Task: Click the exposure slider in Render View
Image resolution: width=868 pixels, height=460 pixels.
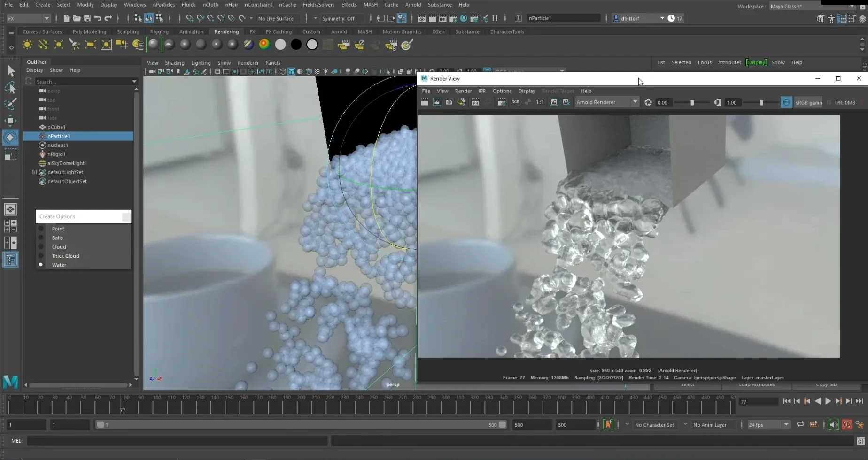Action: [x=692, y=102]
